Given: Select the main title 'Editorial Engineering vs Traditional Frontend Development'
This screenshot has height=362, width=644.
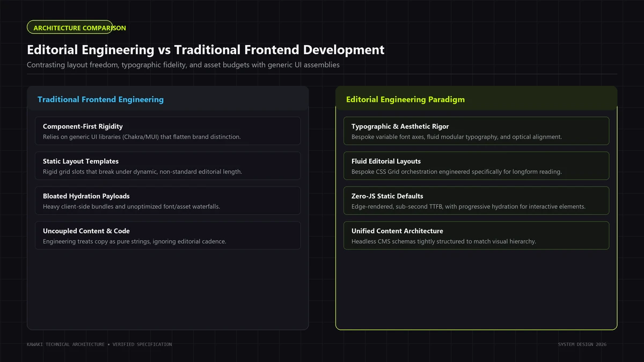Looking at the screenshot, I should [206, 50].
